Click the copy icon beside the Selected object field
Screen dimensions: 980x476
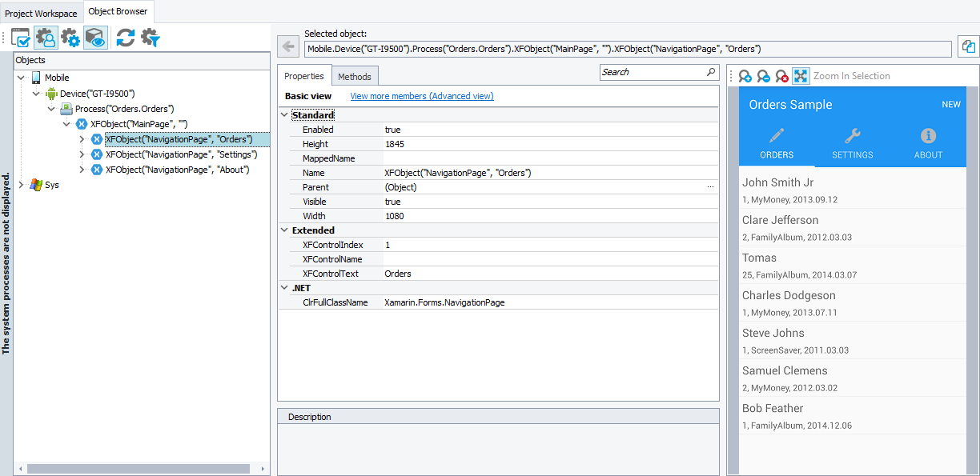(970, 47)
